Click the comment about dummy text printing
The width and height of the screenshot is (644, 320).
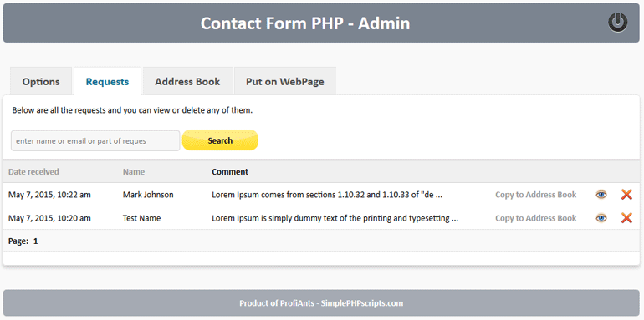pyautogui.click(x=335, y=218)
